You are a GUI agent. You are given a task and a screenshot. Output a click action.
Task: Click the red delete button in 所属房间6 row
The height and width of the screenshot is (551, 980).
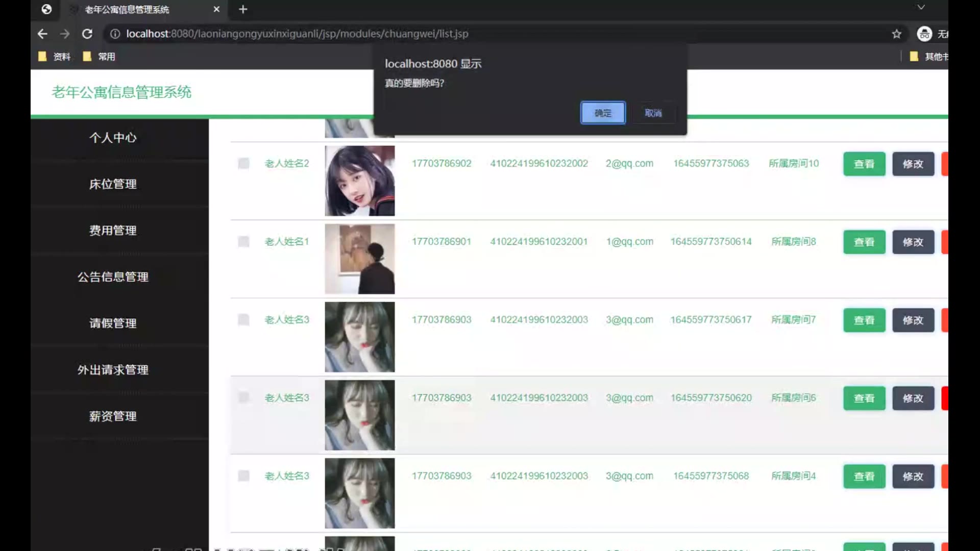pyautogui.click(x=945, y=398)
